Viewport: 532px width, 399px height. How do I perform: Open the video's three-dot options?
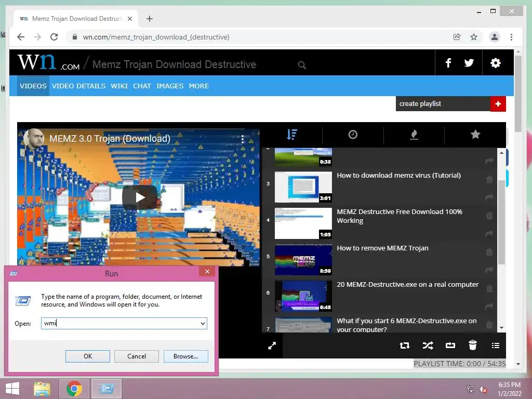pos(242,139)
